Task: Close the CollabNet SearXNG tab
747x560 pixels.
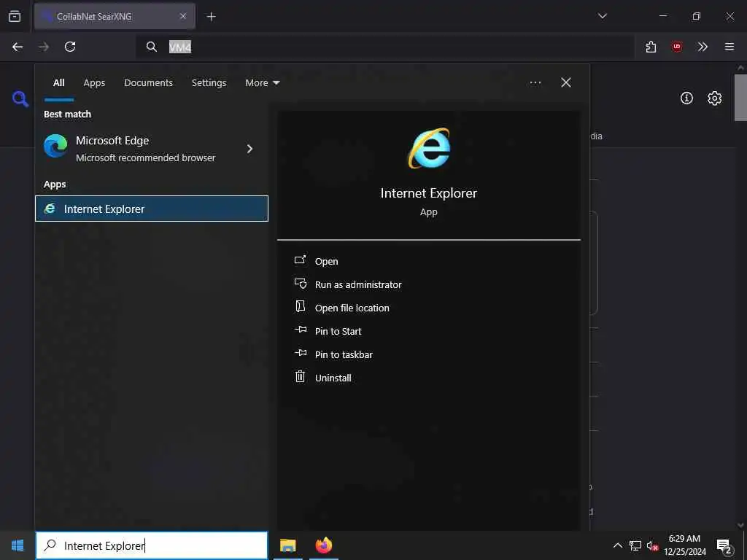Action: (183, 16)
